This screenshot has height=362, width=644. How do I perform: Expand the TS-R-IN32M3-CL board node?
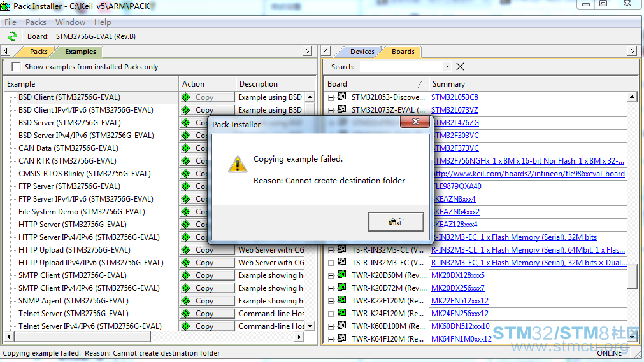331,251
